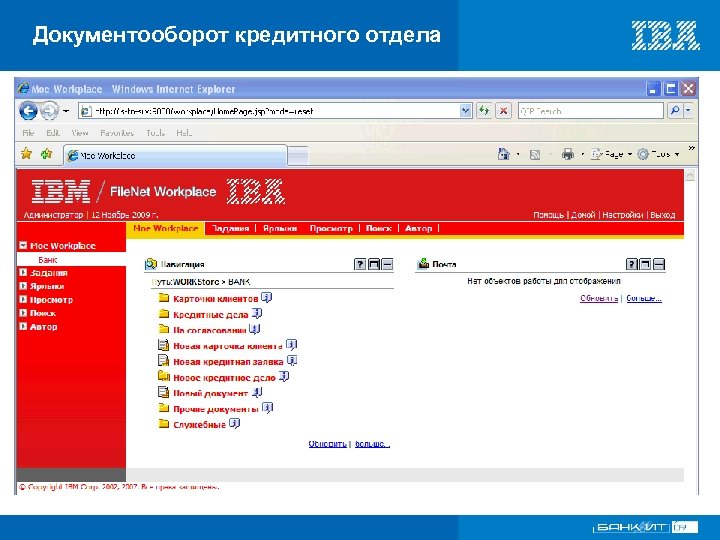Minimize the Почта panel
Image resolution: width=720 pixels, height=540 pixels.
(659, 264)
